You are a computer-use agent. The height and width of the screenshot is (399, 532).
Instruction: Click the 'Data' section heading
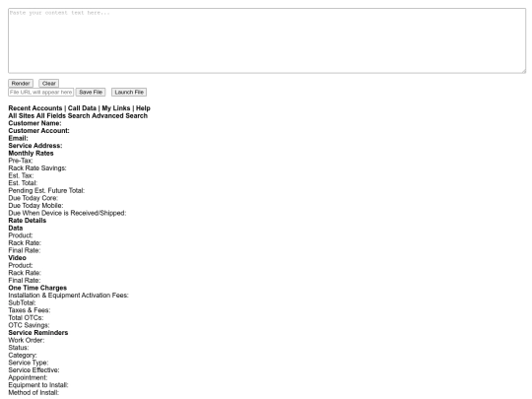coord(16,228)
